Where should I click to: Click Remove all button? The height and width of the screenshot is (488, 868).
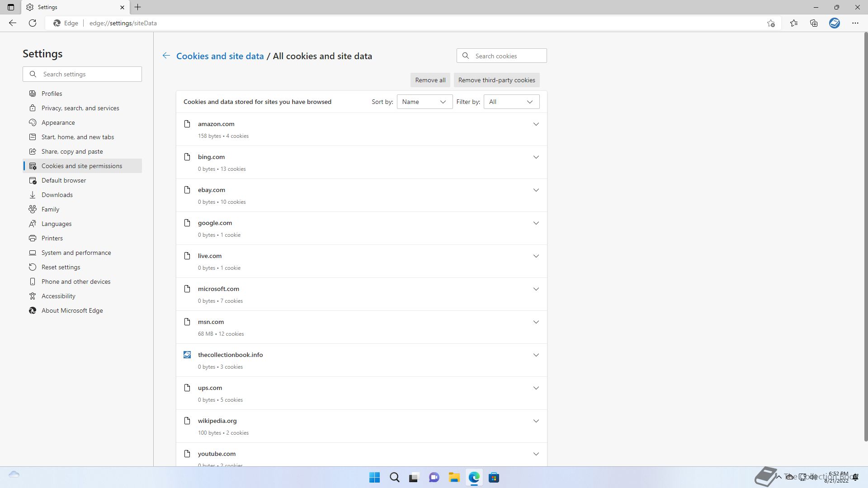tap(430, 80)
